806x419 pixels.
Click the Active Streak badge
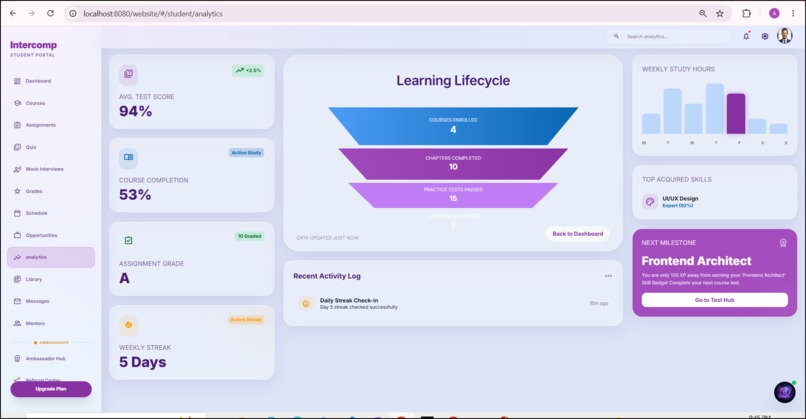click(246, 320)
